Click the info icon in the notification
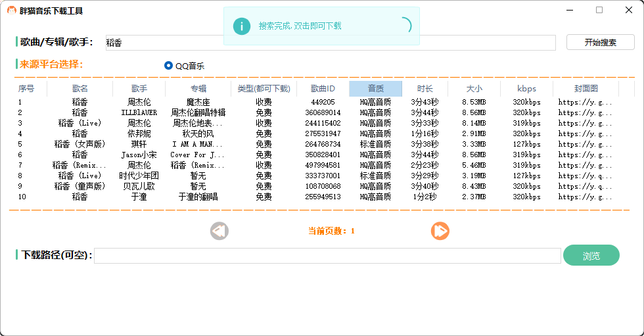644x336 pixels. (x=241, y=26)
